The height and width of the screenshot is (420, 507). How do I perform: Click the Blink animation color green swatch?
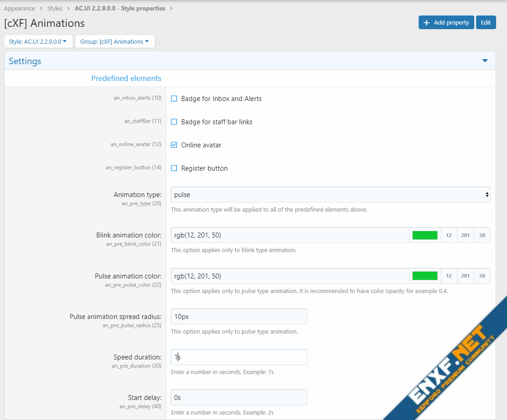point(425,235)
